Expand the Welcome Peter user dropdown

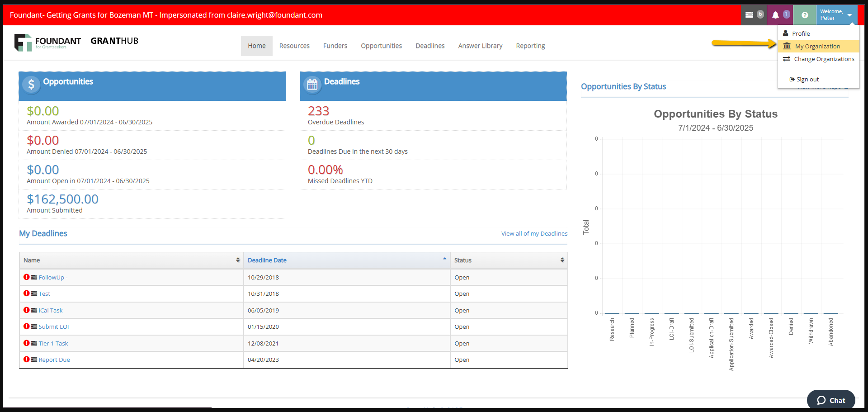pos(837,15)
